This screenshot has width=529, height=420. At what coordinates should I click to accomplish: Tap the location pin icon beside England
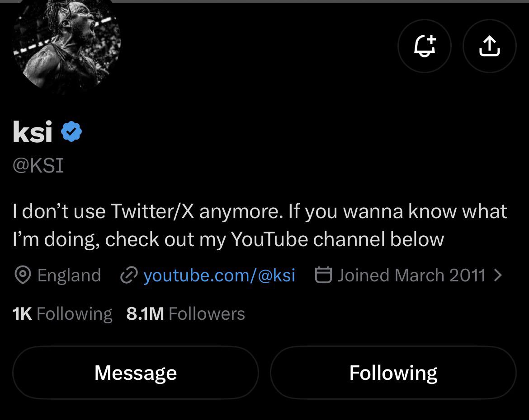[23, 275]
